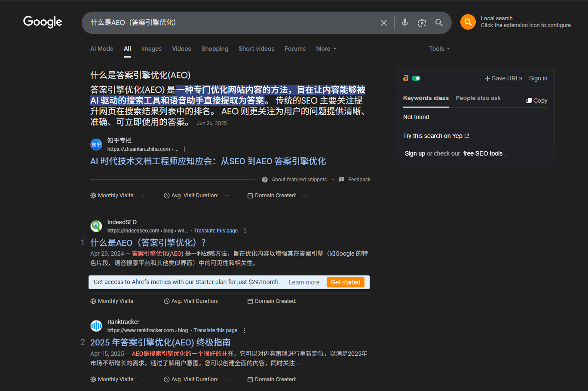The height and width of the screenshot is (391, 588).
Task: Click the Ranktracker site favicon
Action: 96,326
